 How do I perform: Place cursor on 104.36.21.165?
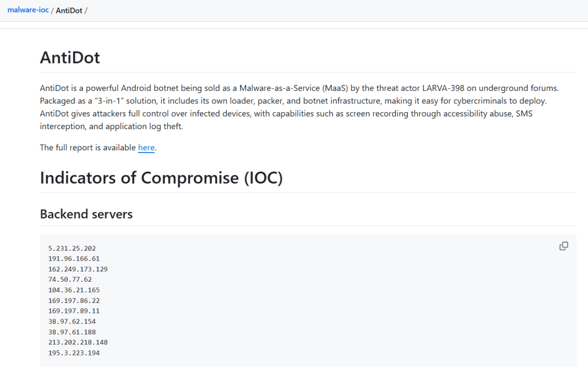(x=74, y=290)
